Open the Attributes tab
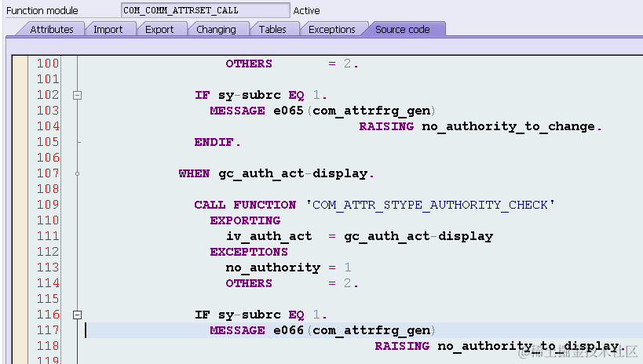Screen dimensions: 643x364 [x=52, y=30]
